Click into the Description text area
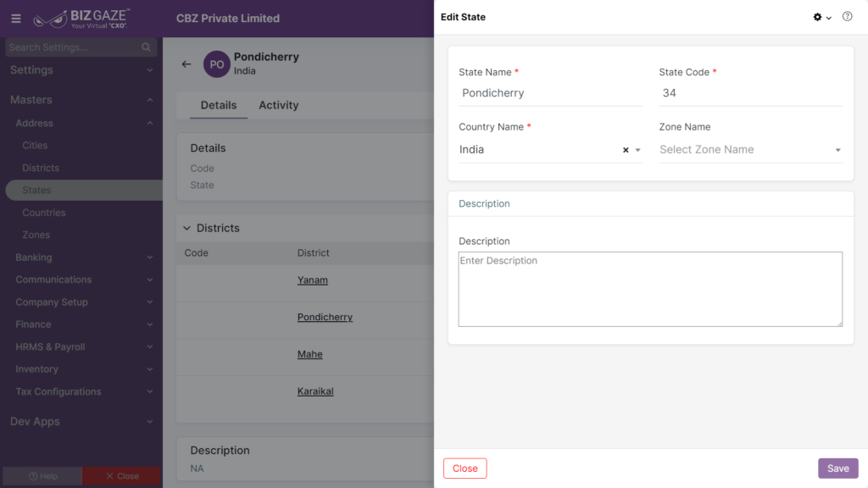 click(650, 290)
